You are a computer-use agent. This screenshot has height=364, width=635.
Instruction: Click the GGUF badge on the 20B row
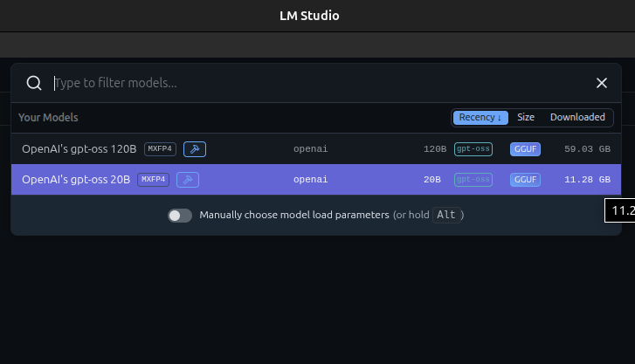(525, 180)
